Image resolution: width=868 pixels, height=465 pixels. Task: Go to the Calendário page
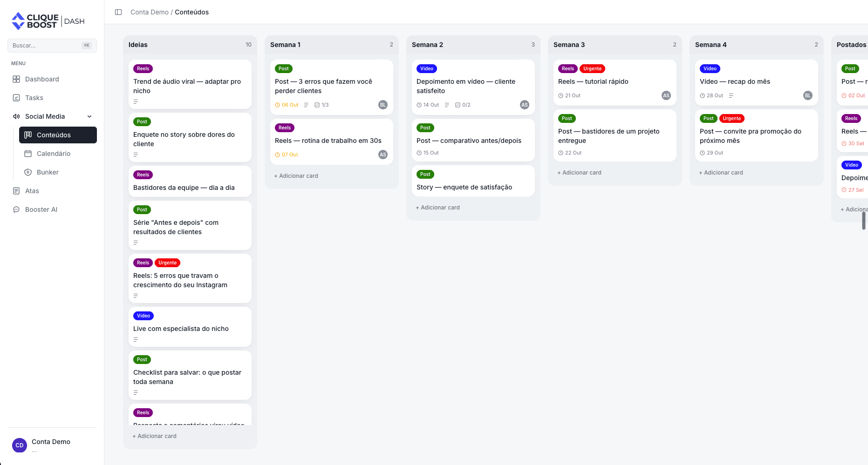click(x=58, y=154)
